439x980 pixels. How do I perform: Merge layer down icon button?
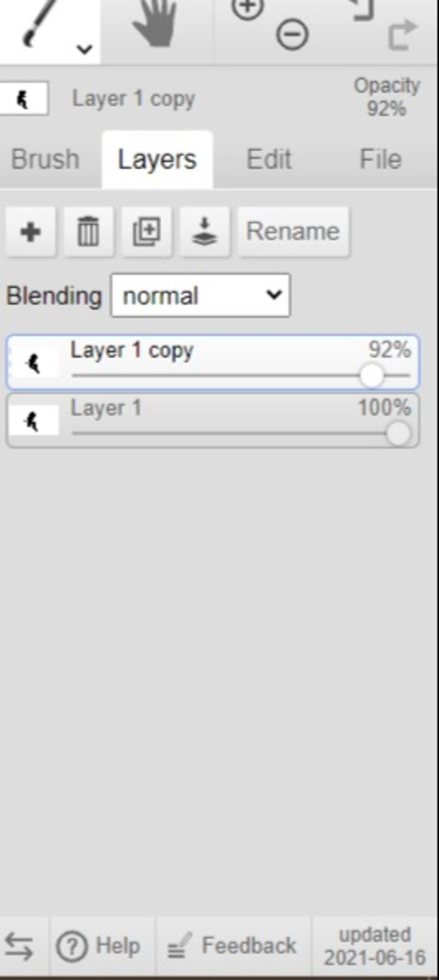click(x=204, y=232)
